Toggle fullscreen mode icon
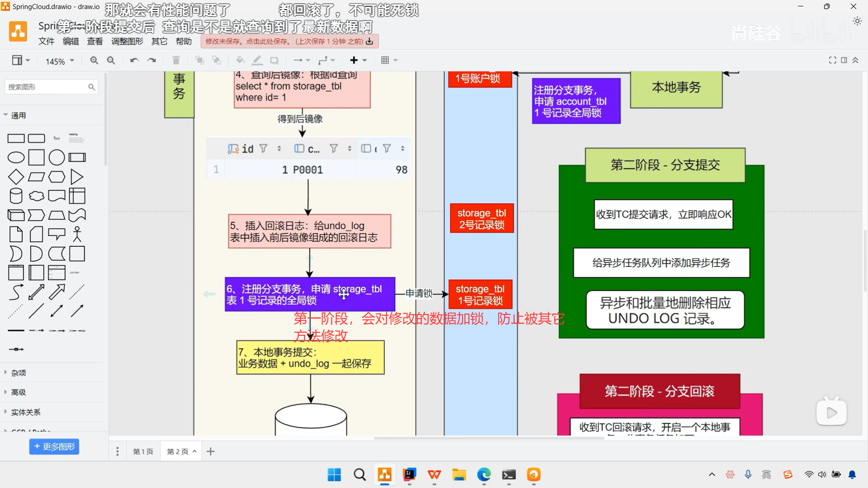The image size is (868, 488). (832, 60)
